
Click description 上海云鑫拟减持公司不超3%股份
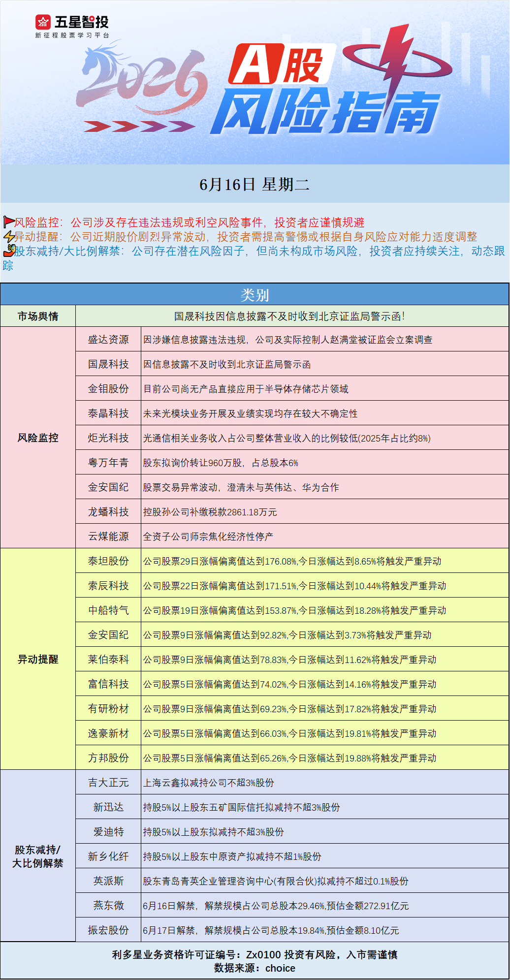tap(209, 783)
